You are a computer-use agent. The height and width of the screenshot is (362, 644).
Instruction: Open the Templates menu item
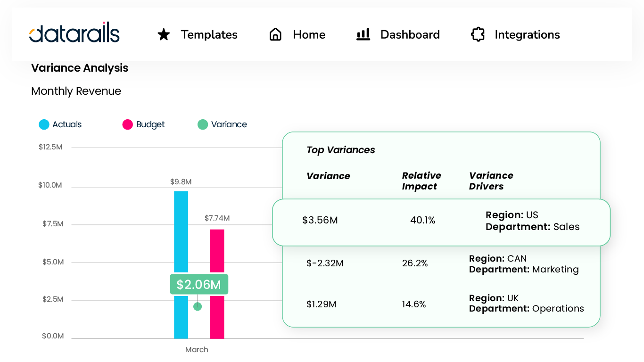pos(209,35)
